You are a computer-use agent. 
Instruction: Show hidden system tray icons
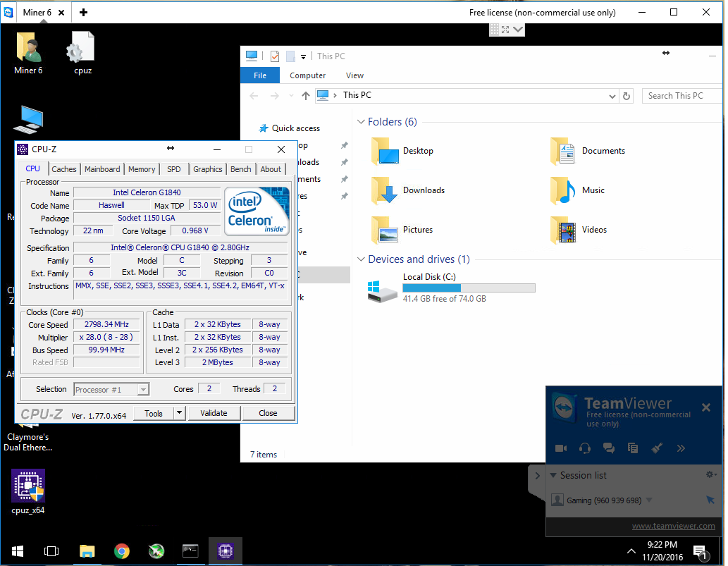point(631,551)
